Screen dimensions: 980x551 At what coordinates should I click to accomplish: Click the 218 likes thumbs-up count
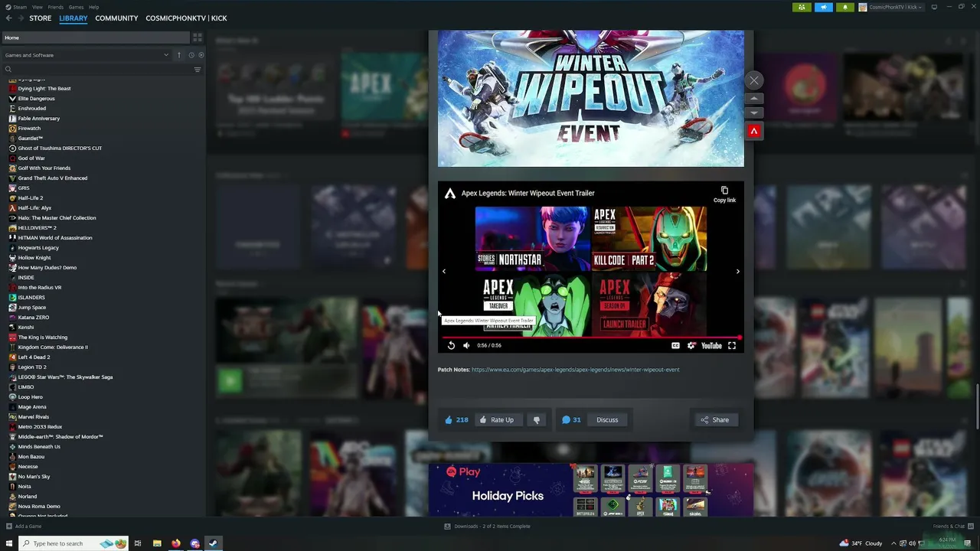(x=456, y=419)
